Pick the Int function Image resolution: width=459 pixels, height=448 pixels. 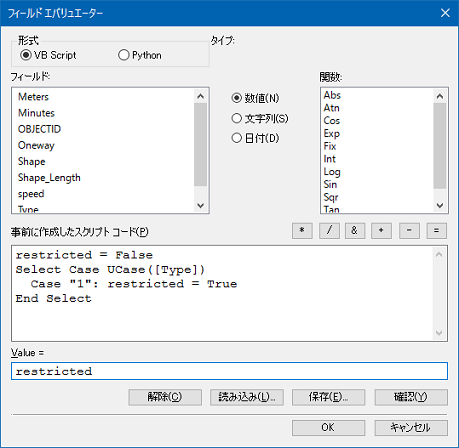pos(329,159)
